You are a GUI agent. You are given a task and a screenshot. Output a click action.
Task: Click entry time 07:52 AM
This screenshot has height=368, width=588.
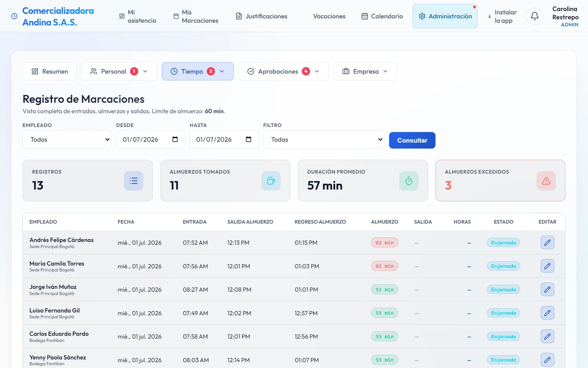[x=195, y=243]
